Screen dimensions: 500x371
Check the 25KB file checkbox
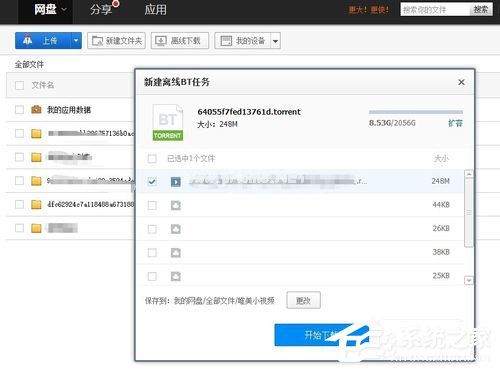coord(152,276)
